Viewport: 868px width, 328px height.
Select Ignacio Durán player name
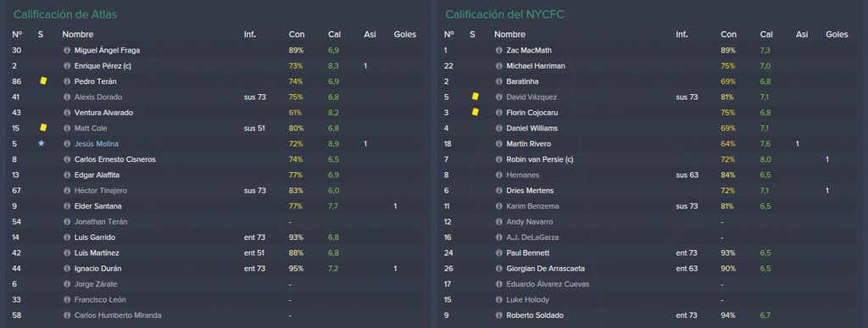tap(98, 269)
